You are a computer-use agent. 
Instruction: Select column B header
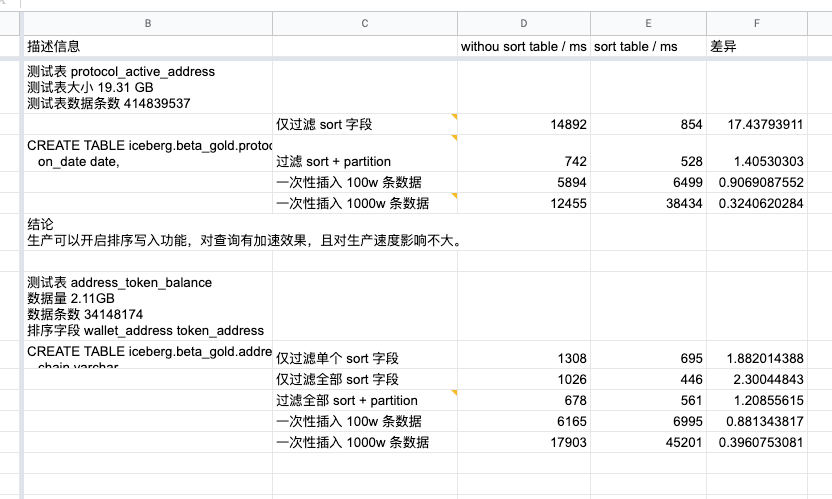coord(148,22)
